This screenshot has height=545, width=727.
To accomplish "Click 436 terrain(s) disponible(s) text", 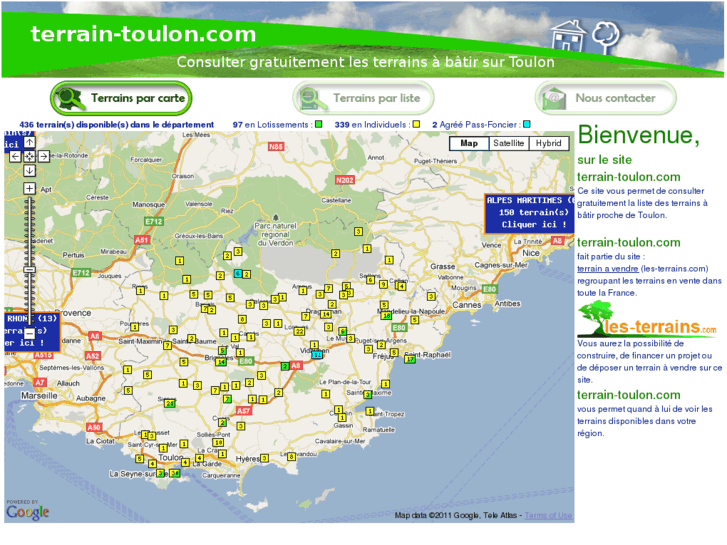I will [x=117, y=125].
